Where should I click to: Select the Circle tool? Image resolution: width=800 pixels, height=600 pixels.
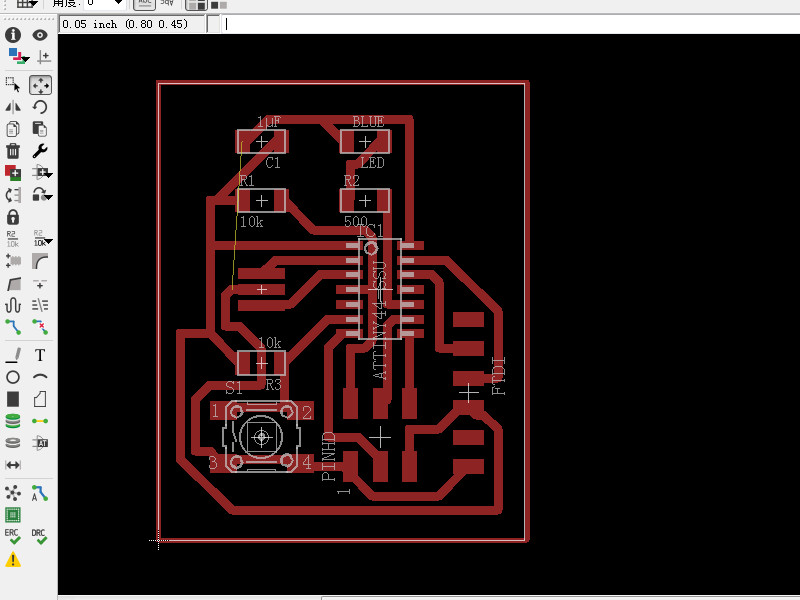[13, 377]
